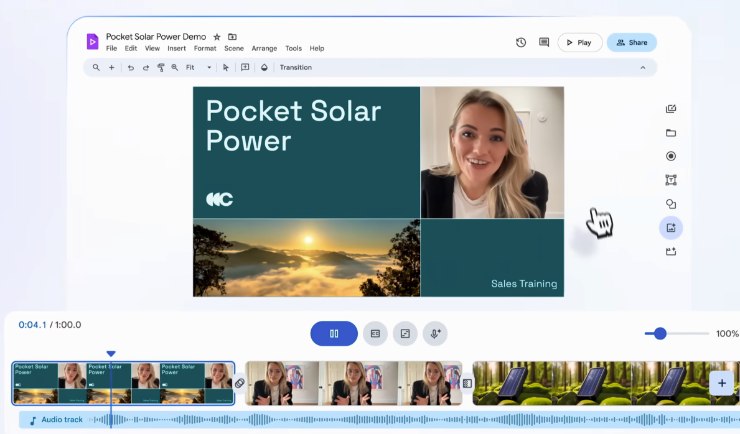
Task: Click the Pocket Solar Power Demo title
Action: pyautogui.click(x=156, y=37)
